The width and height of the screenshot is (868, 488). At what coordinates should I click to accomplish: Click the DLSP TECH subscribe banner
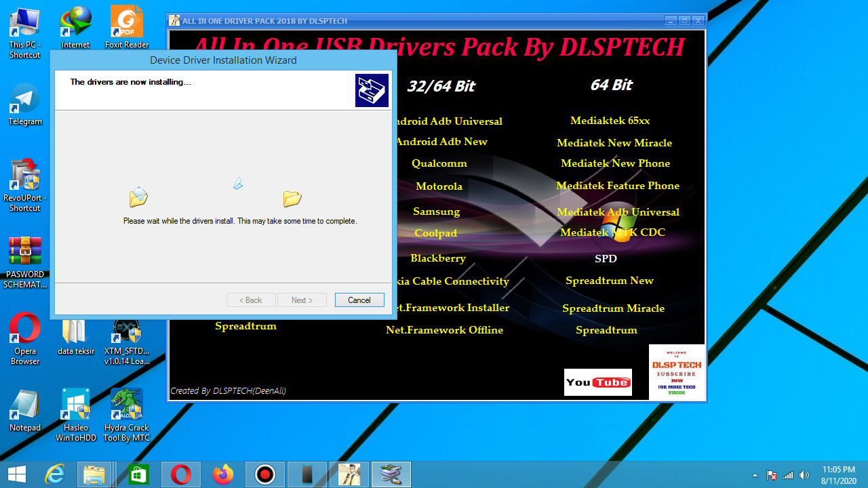point(677,371)
